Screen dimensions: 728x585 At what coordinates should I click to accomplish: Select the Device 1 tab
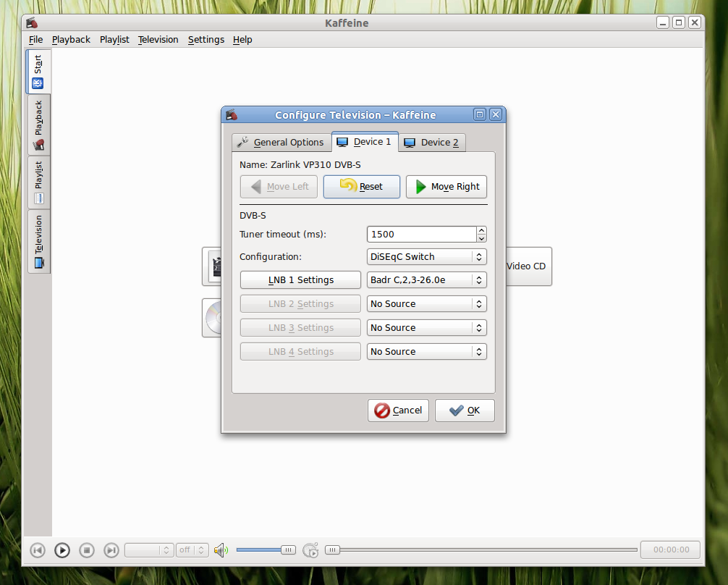pos(365,142)
